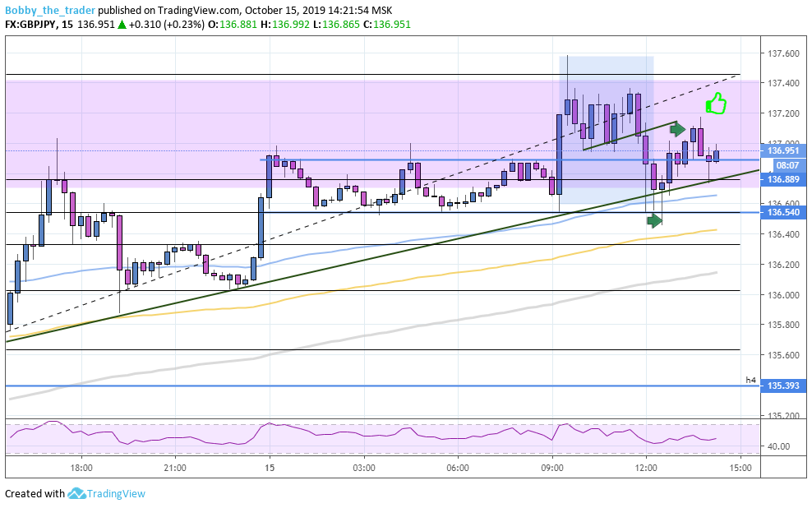Click the 21:00 time axis label
Viewport: 812px width, 508px height.
pos(175,468)
